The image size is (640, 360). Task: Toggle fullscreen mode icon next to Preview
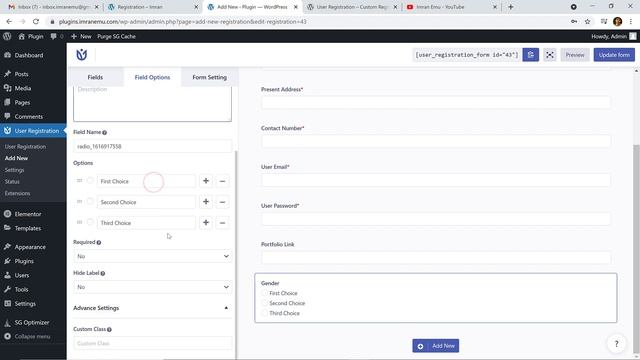point(550,55)
